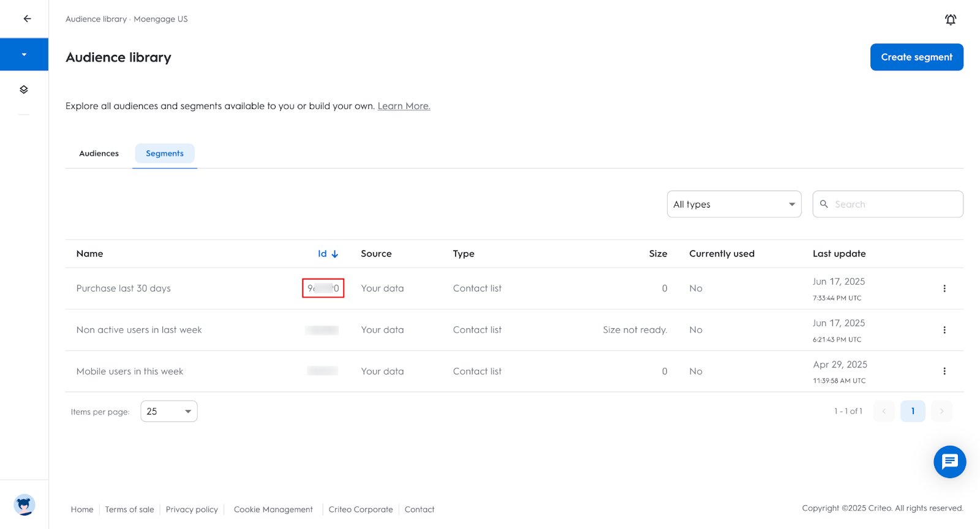Image resolution: width=980 pixels, height=529 pixels.
Task: Click the Currently used column header
Action: [722, 253]
